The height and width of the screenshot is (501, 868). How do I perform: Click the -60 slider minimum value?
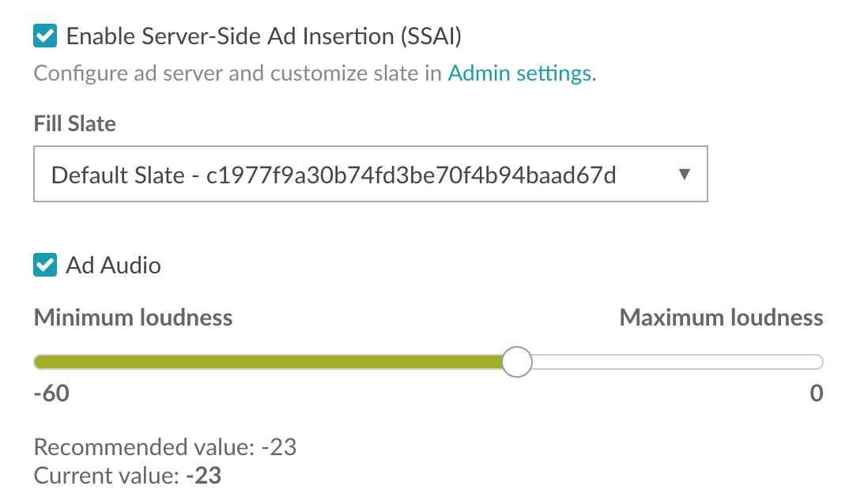tap(51, 393)
